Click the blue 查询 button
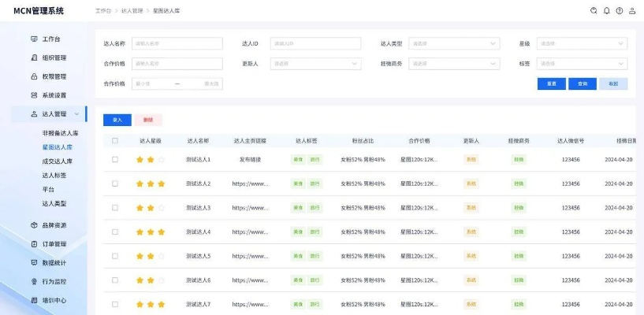Viewport: 644px width, 315px height. pyautogui.click(x=583, y=83)
